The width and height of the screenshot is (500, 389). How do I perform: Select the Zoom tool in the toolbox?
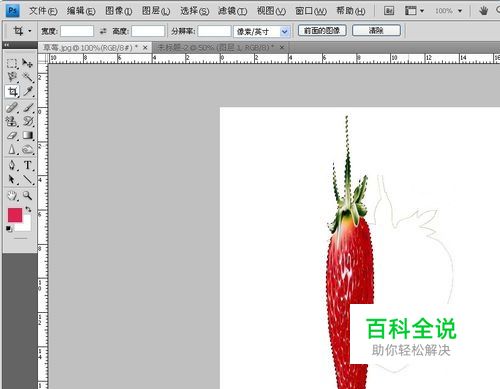coord(28,196)
